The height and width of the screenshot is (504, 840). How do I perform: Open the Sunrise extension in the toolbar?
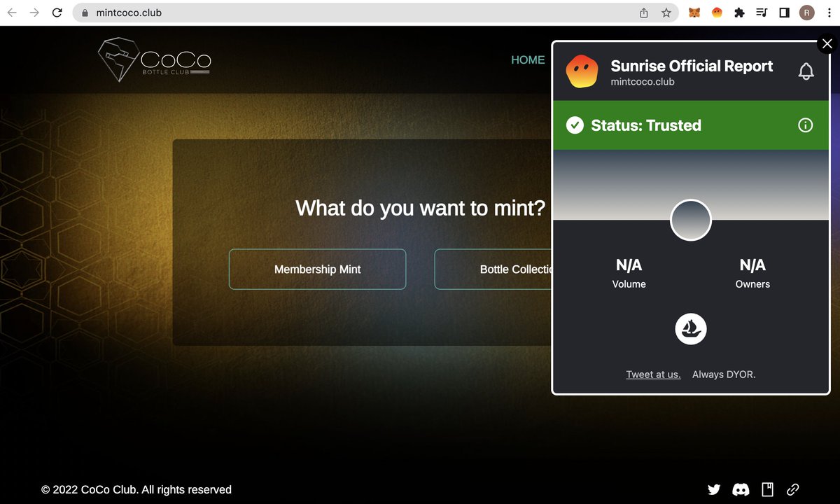click(x=717, y=13)
